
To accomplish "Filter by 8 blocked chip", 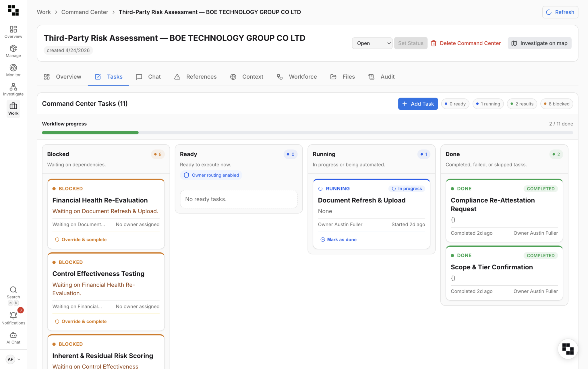I will [556, 104].
